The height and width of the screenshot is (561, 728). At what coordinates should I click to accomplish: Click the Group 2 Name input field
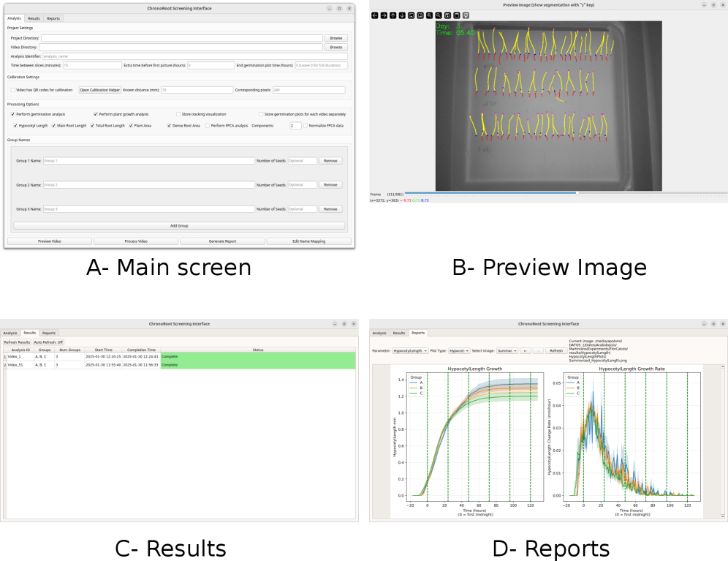149,185
